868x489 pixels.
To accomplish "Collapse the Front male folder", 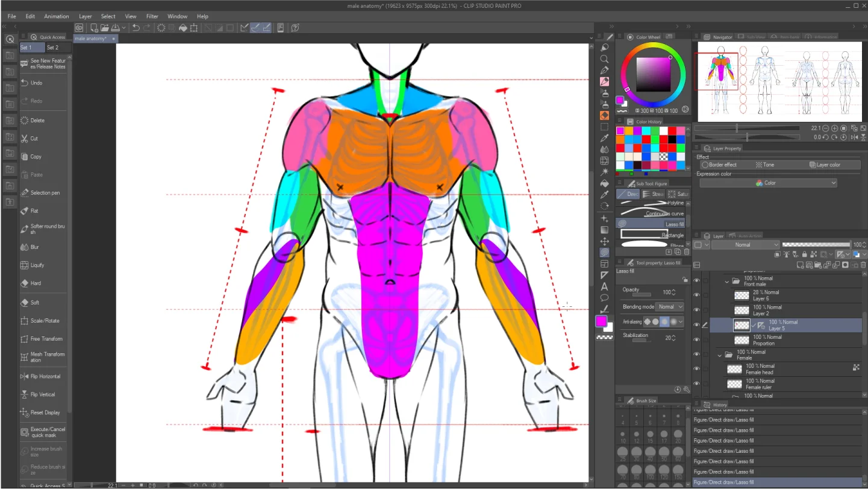I will (727, 281).
